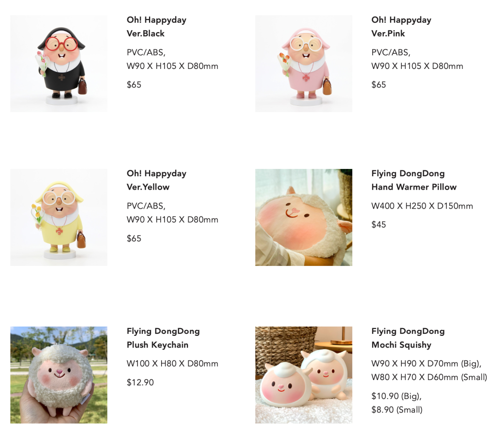This screenshot has width=497, height=448.
Task: Click the Flying DongDong Plush Keychain title
Action: coord(163,338)
